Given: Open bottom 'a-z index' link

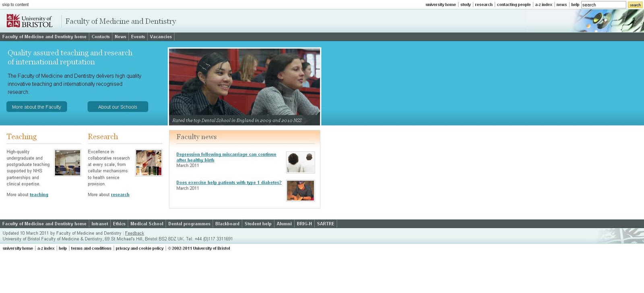Looking at the screenshot, I should [46, 248].
